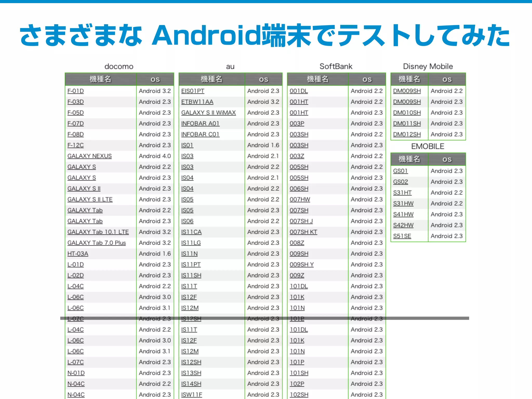Select the 'docomo' table heading

119,66
